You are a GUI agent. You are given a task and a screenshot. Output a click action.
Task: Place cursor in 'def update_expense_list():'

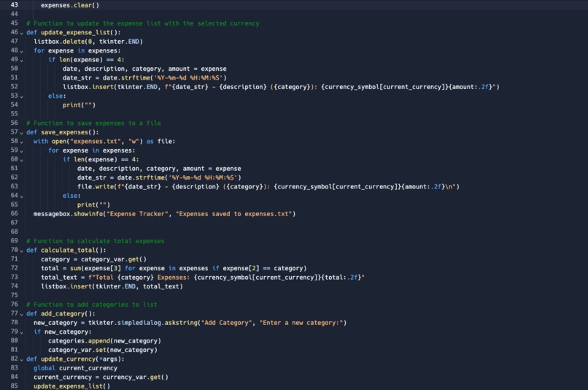coord(74,32)
